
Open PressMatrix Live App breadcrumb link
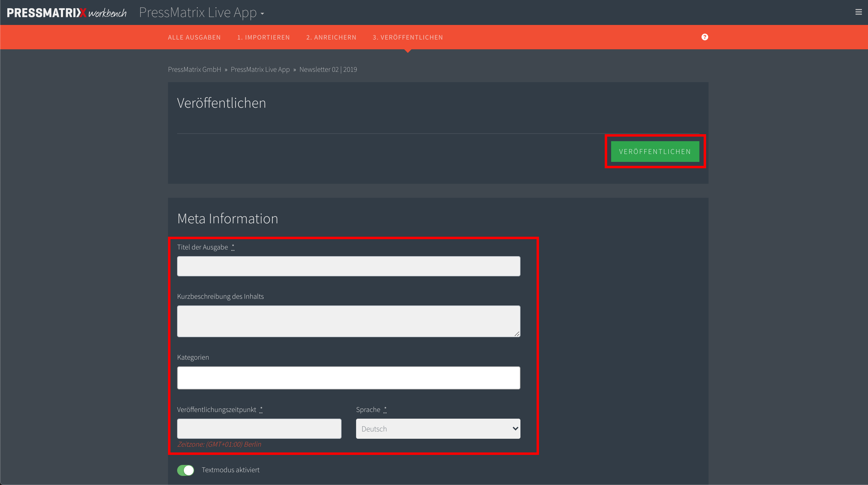[260, 69]
